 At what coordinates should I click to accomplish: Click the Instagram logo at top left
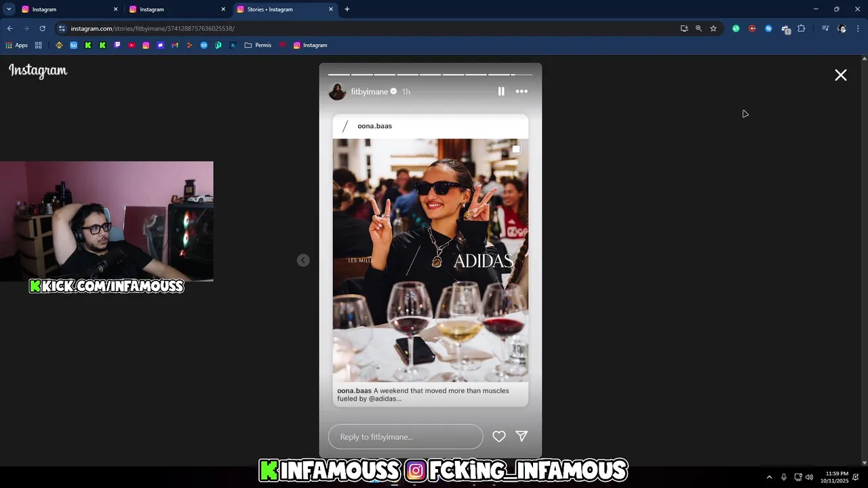coord(38,70)
